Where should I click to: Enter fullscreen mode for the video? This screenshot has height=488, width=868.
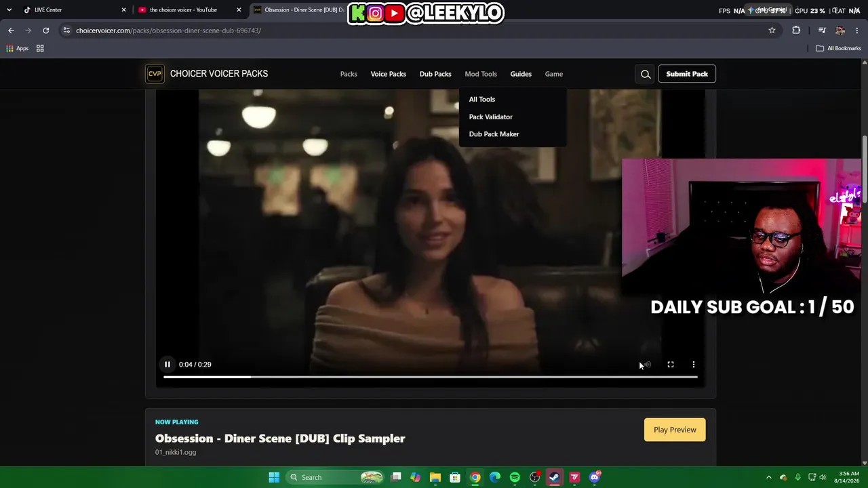[x=671, y=365]
